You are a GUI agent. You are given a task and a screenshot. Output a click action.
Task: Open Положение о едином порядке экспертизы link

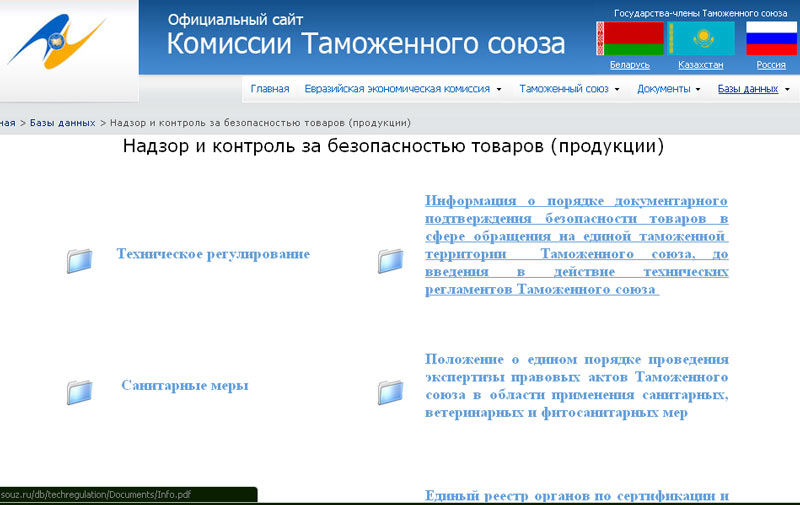(x=576, y=386)
